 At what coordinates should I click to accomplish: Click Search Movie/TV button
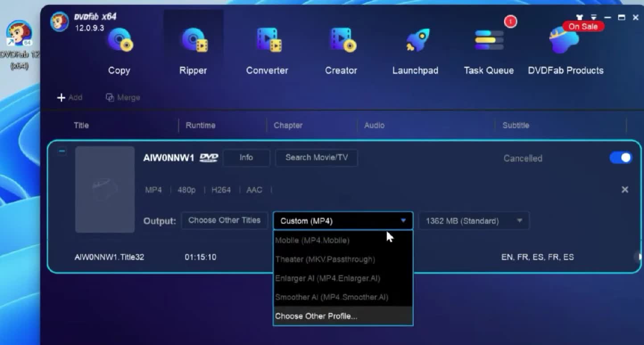coord(317,158)
